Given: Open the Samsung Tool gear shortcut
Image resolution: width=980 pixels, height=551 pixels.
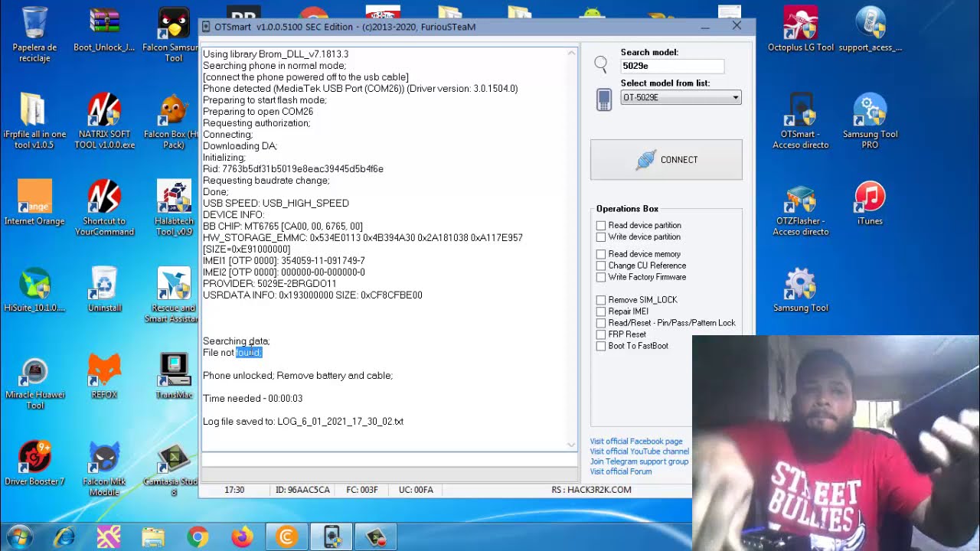Looking at the screenshot, I should [801, 289].
